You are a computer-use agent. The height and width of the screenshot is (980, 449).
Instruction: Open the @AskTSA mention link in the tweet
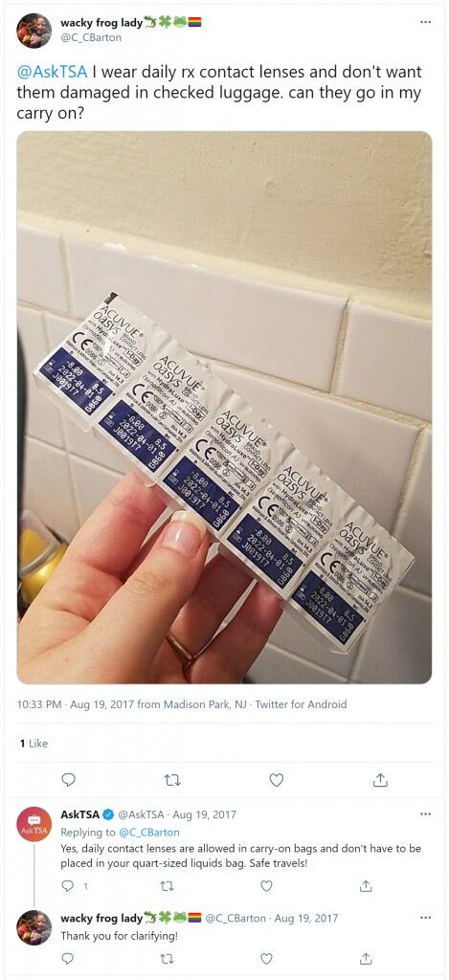click(53, 73)
